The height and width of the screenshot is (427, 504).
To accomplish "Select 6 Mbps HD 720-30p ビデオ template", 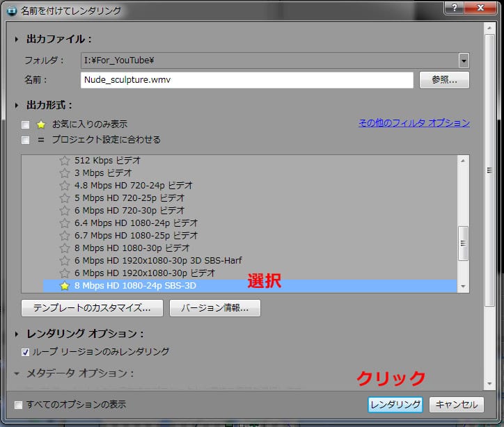I will point(129,211).
